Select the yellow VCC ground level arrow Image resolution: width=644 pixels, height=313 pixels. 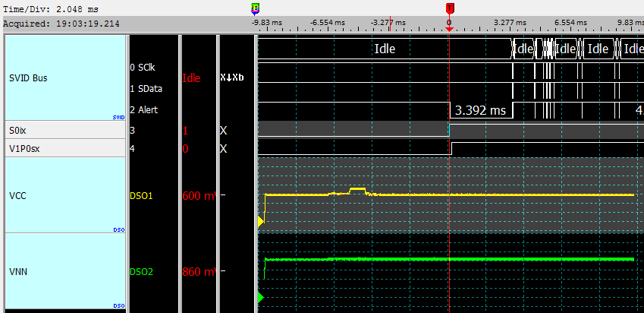click(260, 221)
